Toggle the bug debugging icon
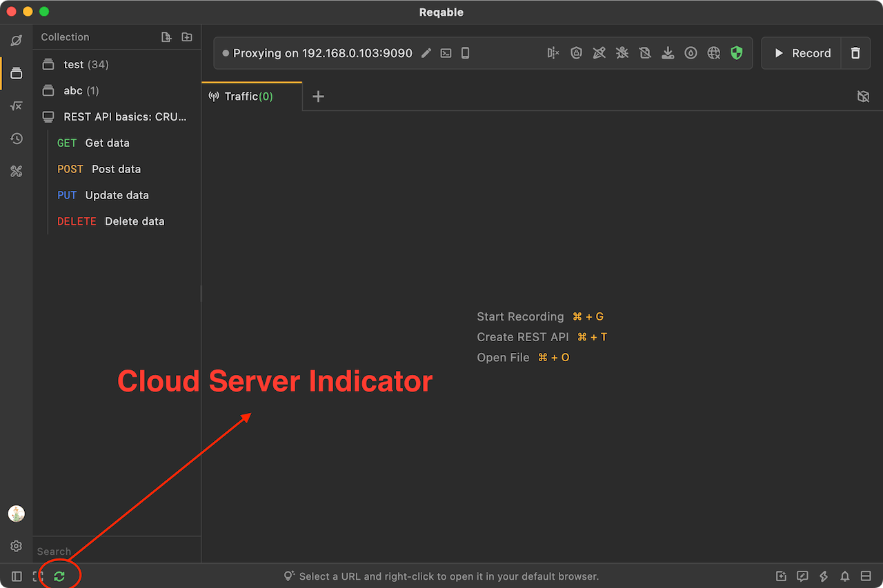This screenshot has width=883, height=588. (622, 53)
